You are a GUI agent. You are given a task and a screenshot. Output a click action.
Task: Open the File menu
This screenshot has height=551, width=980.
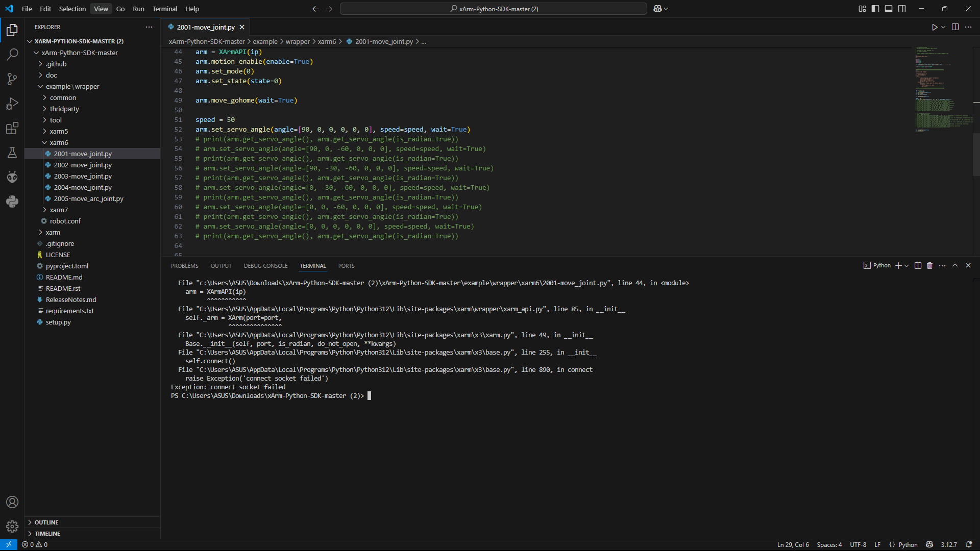[27, 9]
